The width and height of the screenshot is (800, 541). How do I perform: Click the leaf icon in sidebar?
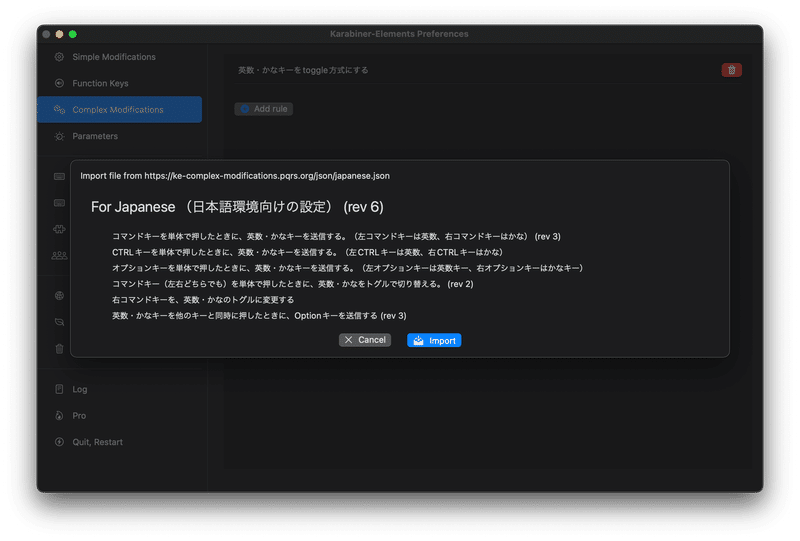click(x=59, y=322)
